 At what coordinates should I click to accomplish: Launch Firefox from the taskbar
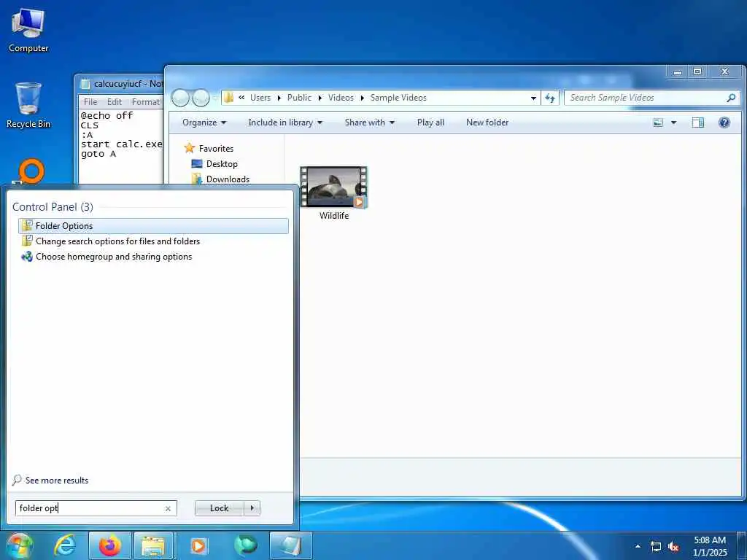click(x=109, y=545)
